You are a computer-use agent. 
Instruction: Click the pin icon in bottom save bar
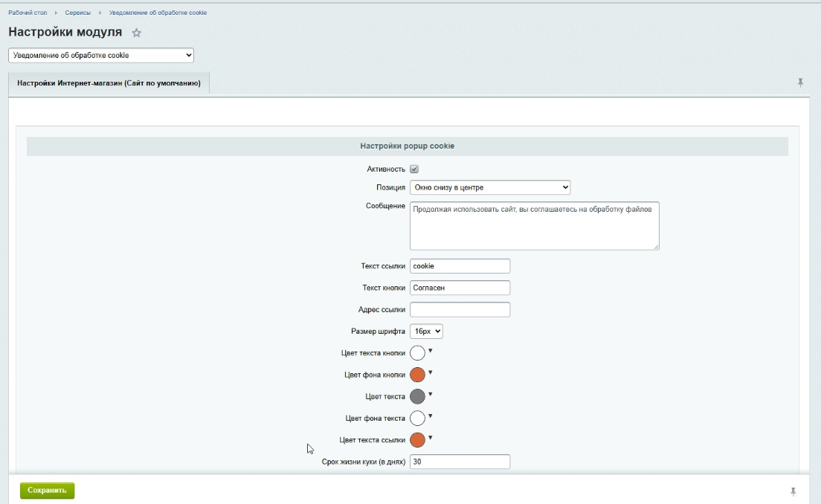tap(793, 491)
